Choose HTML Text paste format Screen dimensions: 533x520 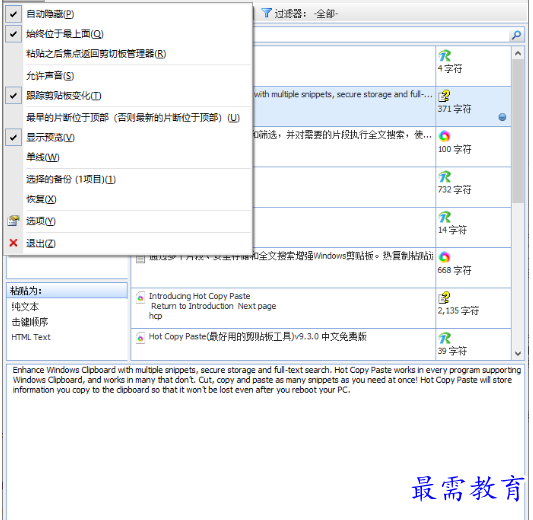tap(31, 337)
